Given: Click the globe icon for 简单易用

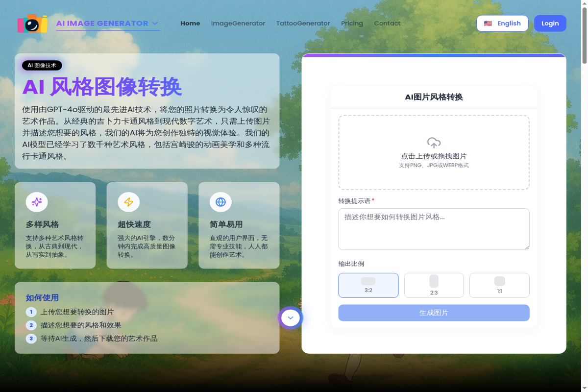Looking at the screenshot, I should [x=220, y=202].
